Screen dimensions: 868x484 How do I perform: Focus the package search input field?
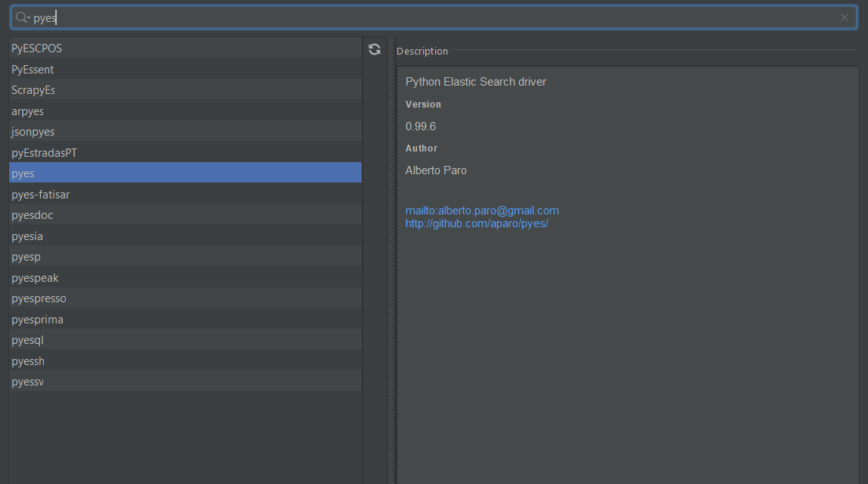pos(434,17)
